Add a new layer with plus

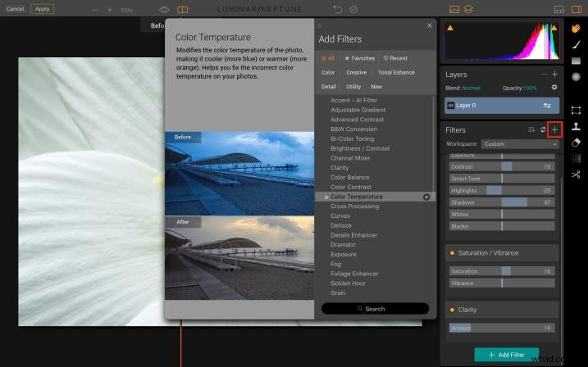tap(554, 75)
